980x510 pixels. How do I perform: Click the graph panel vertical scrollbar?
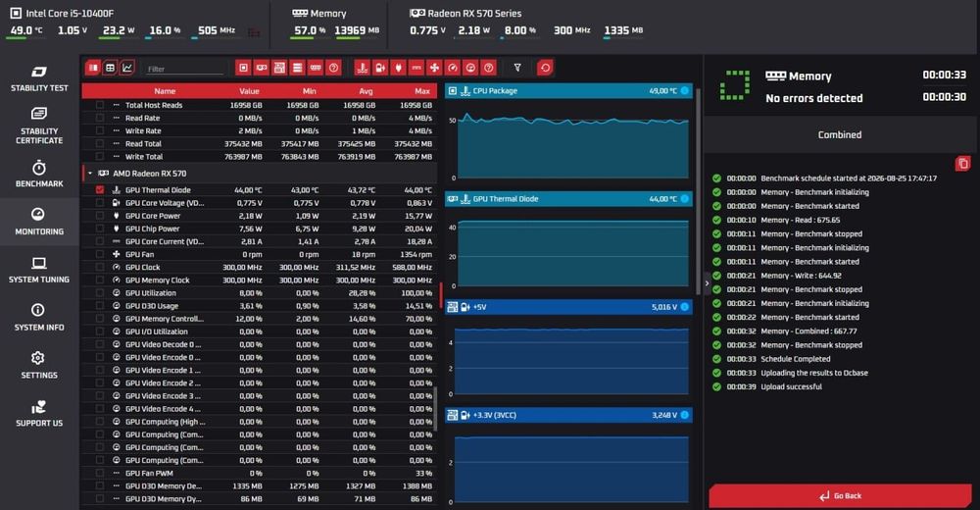[x=698, y=191]
